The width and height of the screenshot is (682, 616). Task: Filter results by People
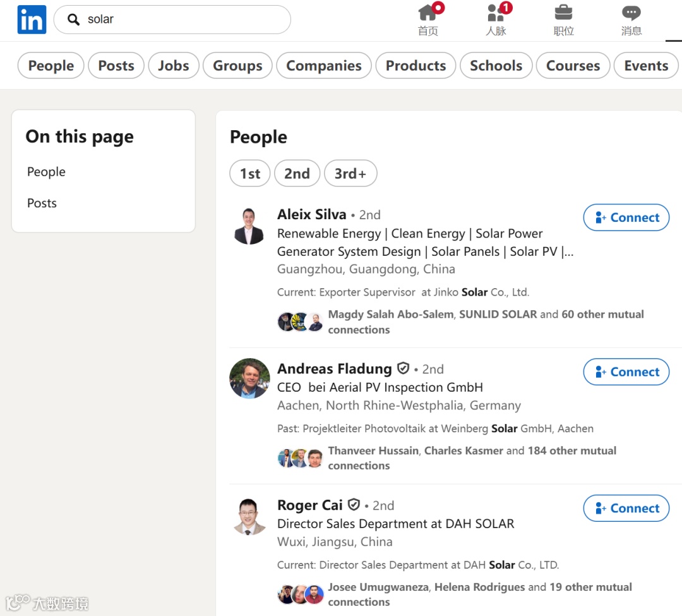tap(51, 66)
